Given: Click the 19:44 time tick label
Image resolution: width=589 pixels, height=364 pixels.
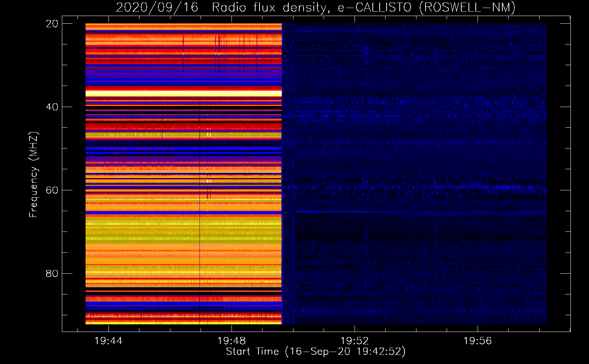Looking at the screenshot, I should pos(108,341).
